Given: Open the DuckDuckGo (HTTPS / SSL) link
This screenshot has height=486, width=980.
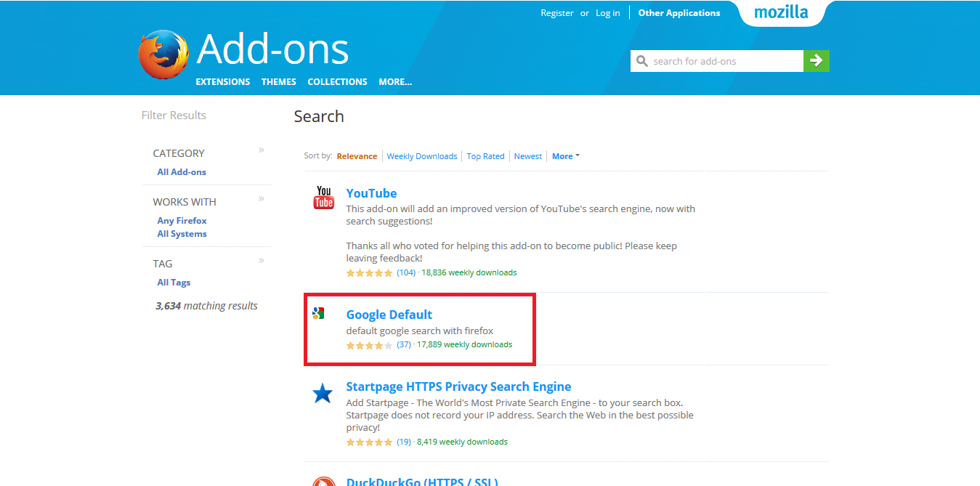Looking at the screenshot, I should pyautogui.click(x=422, y=482).
